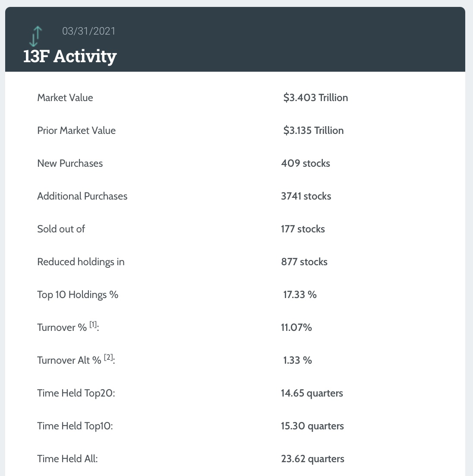Click the Reduced holdings in label

click(81, 262)
